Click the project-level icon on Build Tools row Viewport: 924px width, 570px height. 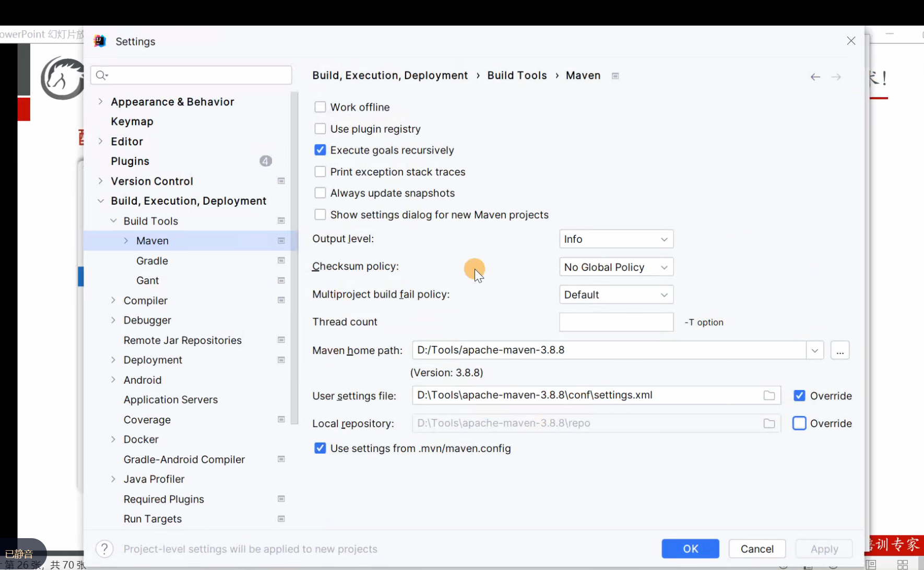pos(281,221)
